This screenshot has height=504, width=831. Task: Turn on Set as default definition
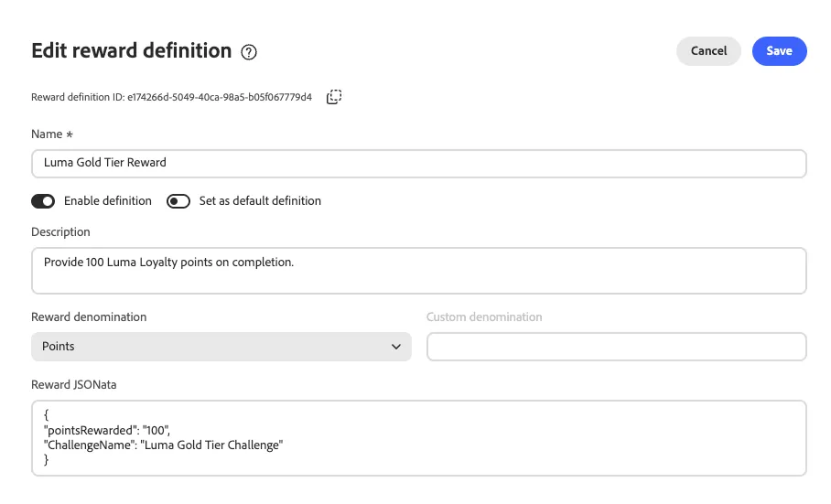(x=178, y=201)
